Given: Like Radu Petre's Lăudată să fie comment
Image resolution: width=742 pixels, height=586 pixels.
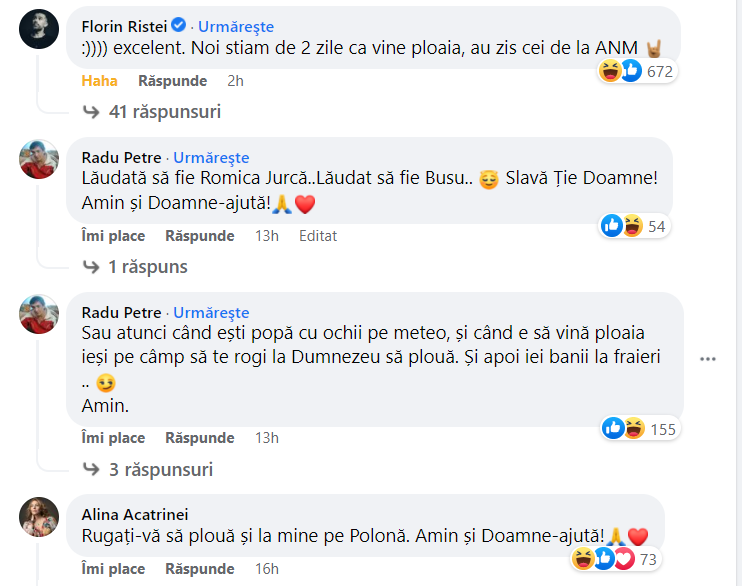Looking at the screenshot, I should coord(113,236).
